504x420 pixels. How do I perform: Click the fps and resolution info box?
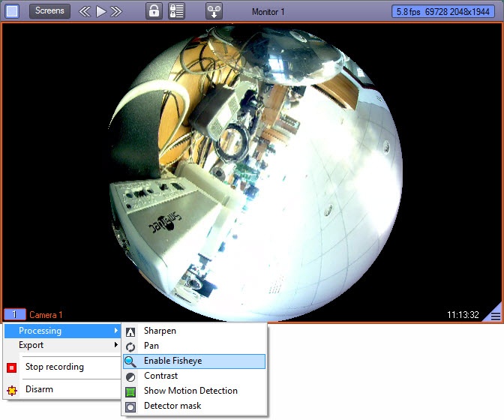pyautogui.click(x=445, y=11)
